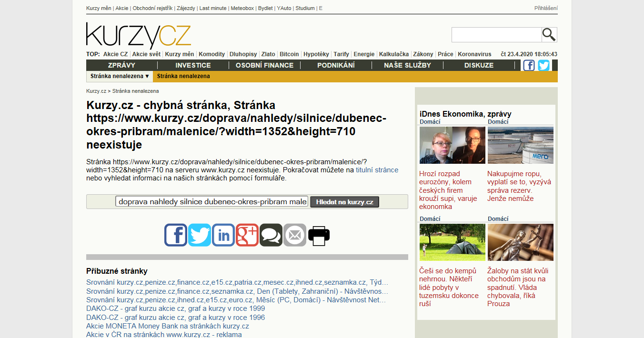
Task: Open YAuto top link
Action: [284, 8]
